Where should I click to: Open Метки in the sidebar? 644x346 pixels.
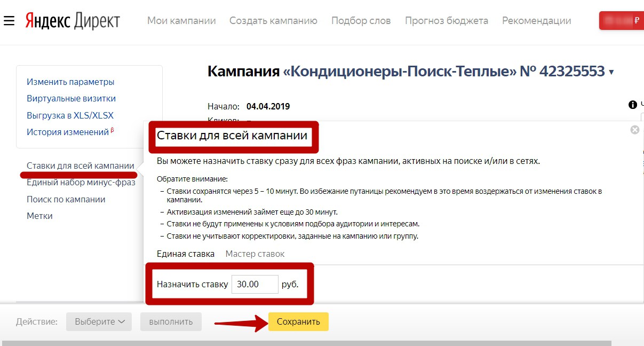coord(39,216)
